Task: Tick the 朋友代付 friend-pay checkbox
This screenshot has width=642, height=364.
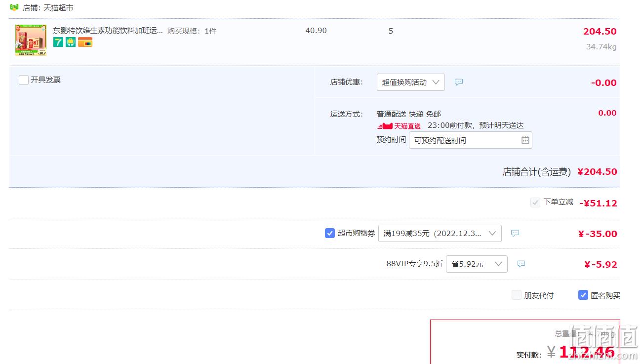Action: 517,295
